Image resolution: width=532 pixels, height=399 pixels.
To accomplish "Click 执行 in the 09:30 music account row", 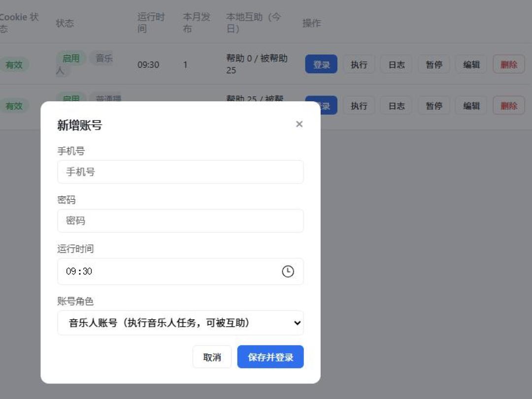I will coord(359,64).
